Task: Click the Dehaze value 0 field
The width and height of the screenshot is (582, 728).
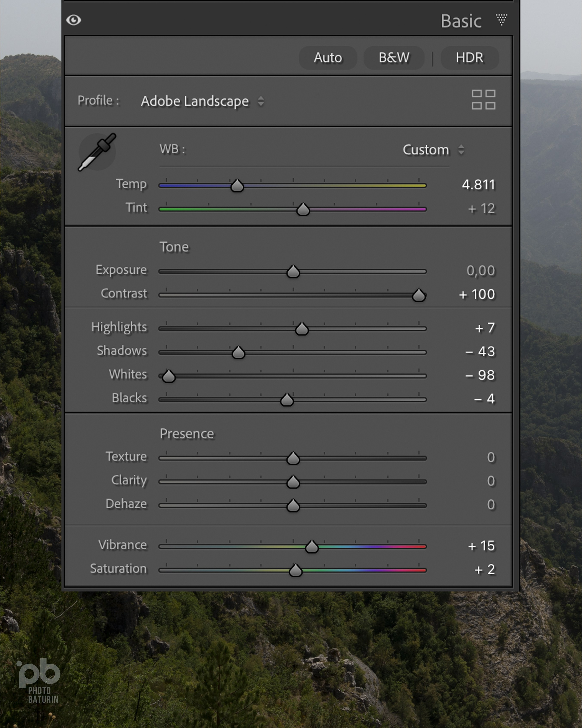Action: 491,505
